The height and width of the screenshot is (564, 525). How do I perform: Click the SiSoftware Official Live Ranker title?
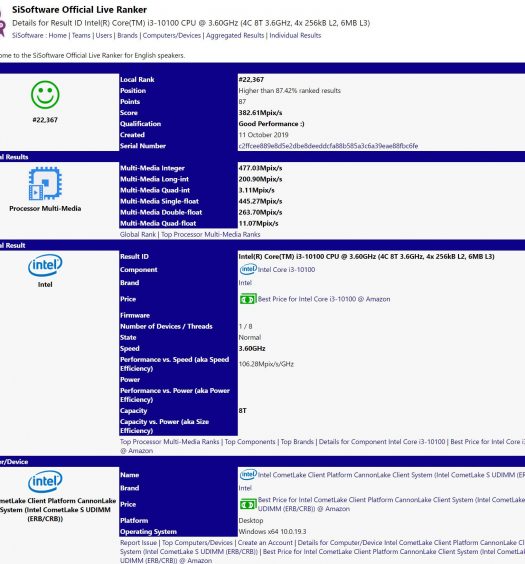click(79, 10)
